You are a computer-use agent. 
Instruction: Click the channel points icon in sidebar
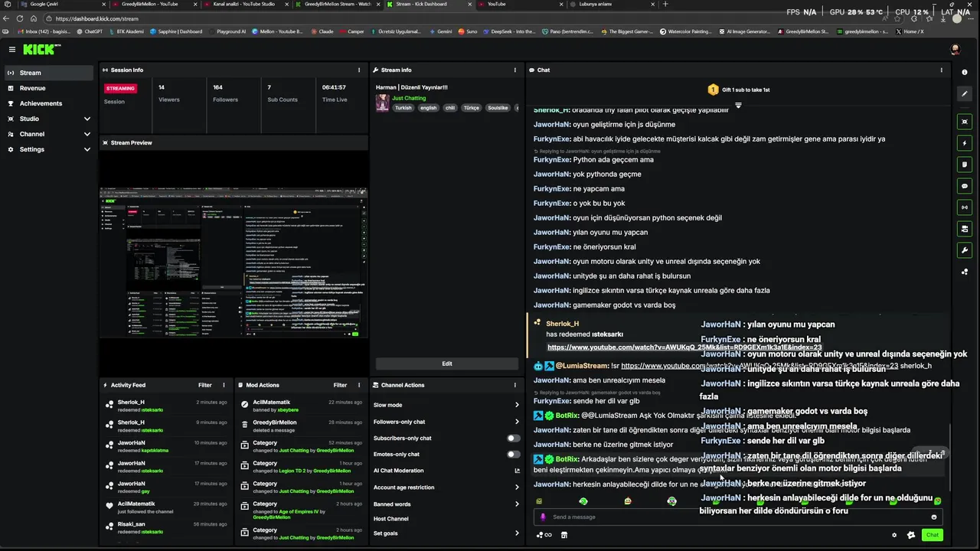coord(965,272)
